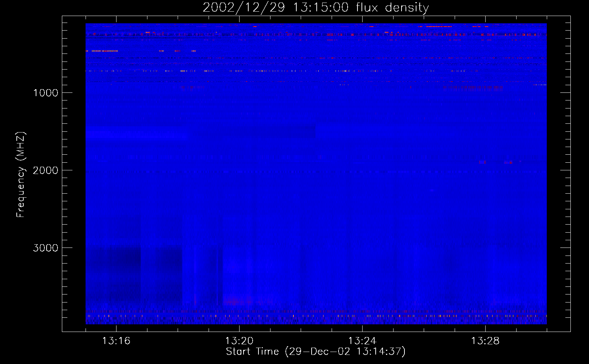Click the "Frequency (MHZ)" axis label
The width and height of the screenshot is (589, 364).
21,175
